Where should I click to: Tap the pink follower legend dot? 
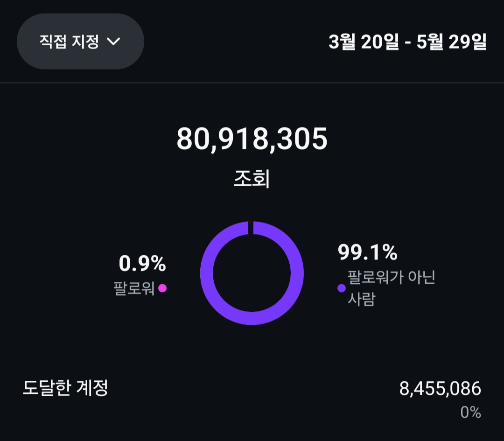162,288
